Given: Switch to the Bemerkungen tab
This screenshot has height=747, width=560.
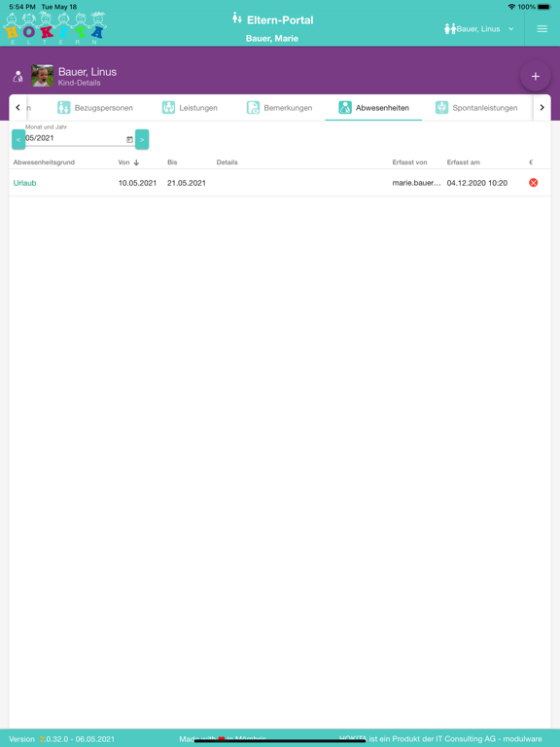Looking at the screenshot, I should coord(280,108).
